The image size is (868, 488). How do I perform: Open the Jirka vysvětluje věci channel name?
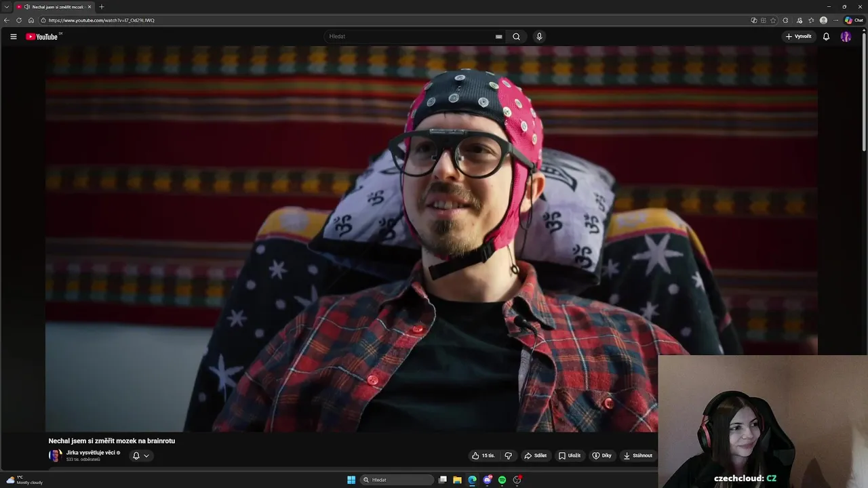[x=91, y=453]
